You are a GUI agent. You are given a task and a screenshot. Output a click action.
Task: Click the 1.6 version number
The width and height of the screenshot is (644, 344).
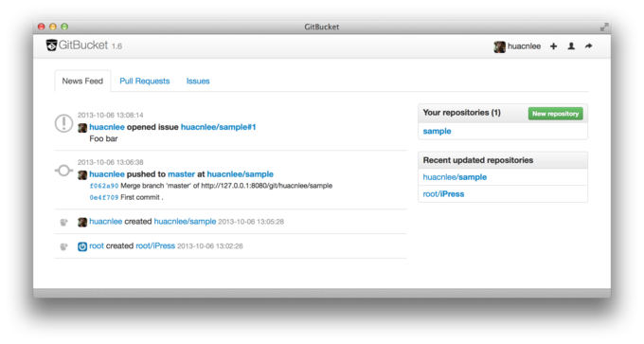pos(116,46)
